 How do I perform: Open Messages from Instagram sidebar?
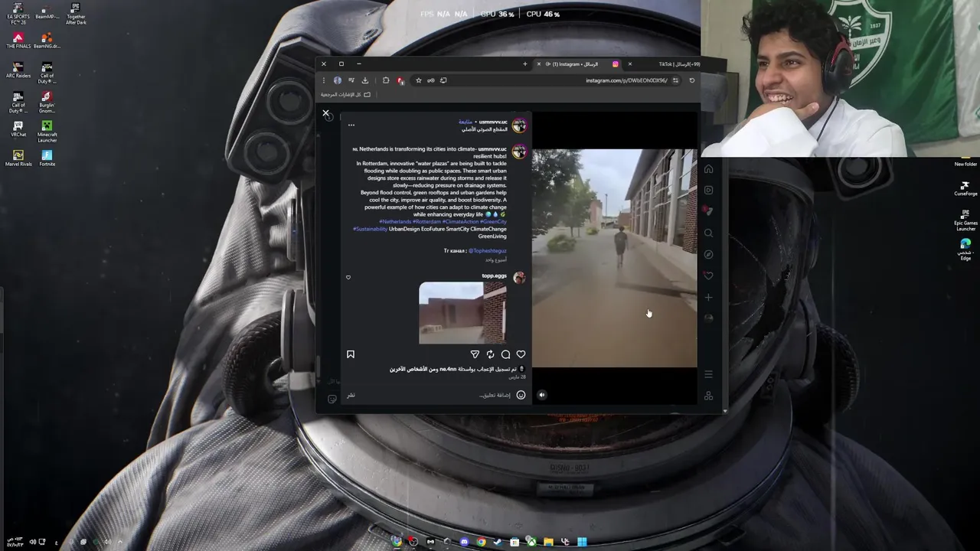708,211
